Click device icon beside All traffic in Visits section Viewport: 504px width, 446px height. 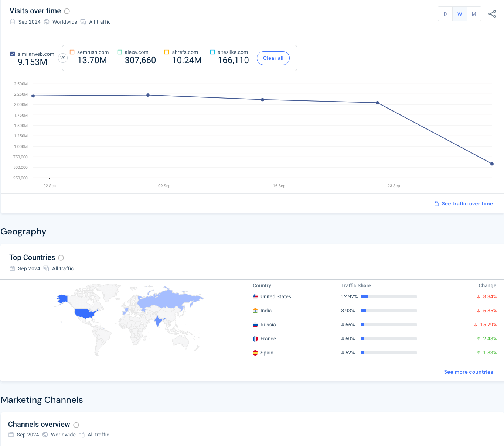[x=83, y=22]
